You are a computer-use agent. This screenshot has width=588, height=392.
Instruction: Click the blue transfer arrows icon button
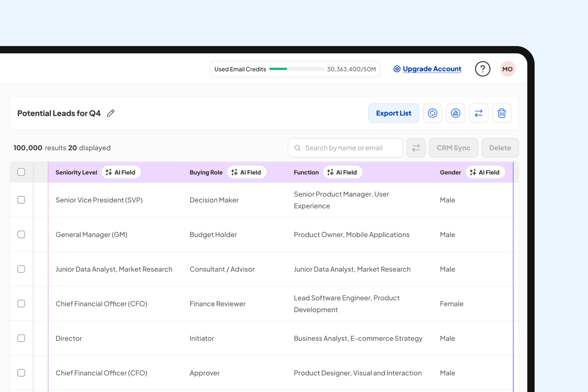point(479,113)
